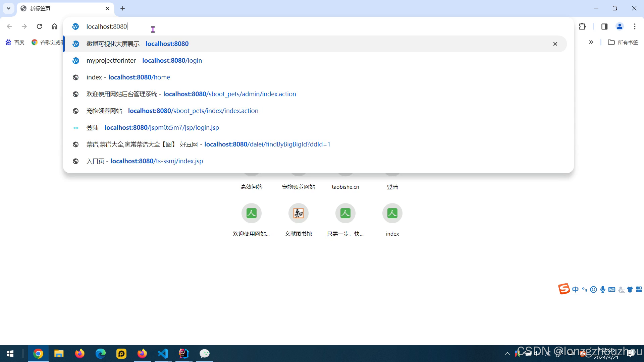
Task: Click the Home icon in the toolbar
Action: (54, 26)
